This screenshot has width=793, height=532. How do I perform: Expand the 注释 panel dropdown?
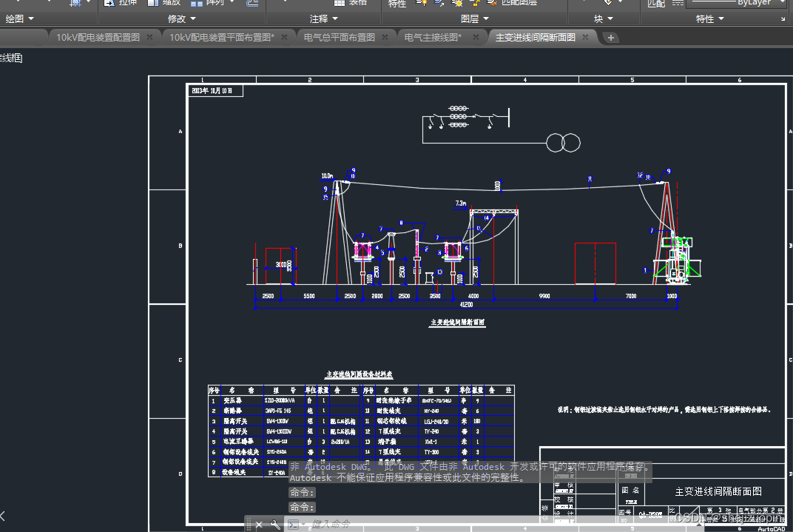pos(324,19)
